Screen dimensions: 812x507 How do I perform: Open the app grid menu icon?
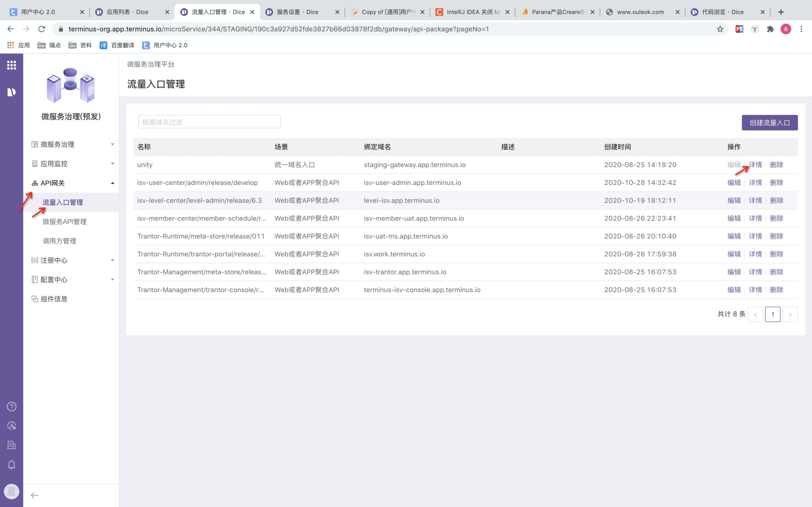(x=11, y=65)
